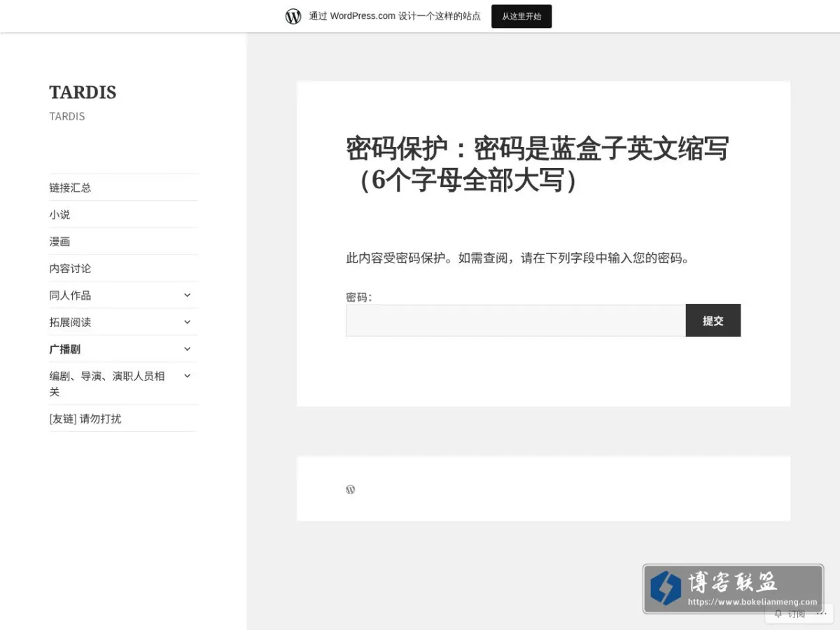Expand the 拓展阅读 submenu chevron
This screenshot has width=840, height=630.
point(187,322)
